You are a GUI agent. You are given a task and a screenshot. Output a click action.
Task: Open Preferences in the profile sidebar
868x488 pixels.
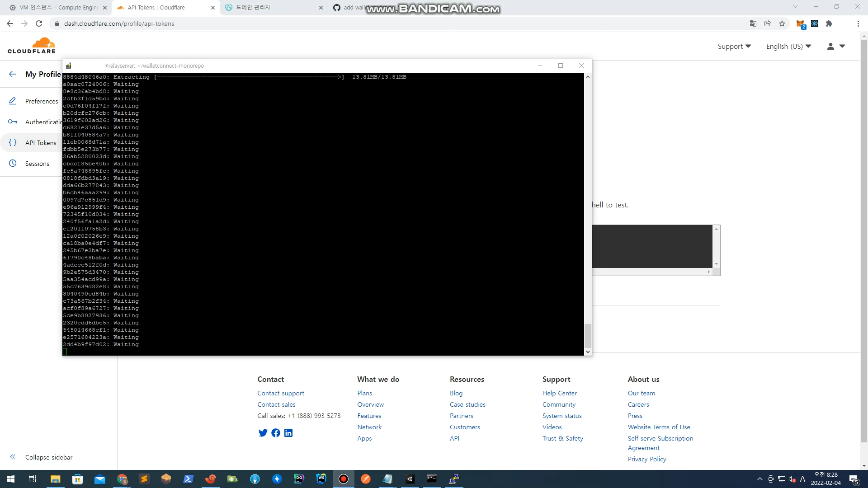click(x=41, y=101)
